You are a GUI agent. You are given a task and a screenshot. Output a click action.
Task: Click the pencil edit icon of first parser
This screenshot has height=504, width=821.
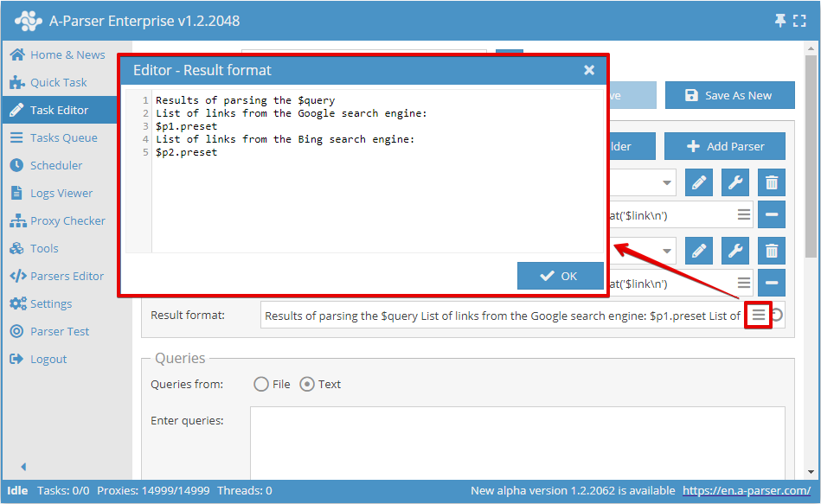pos(699,182)
